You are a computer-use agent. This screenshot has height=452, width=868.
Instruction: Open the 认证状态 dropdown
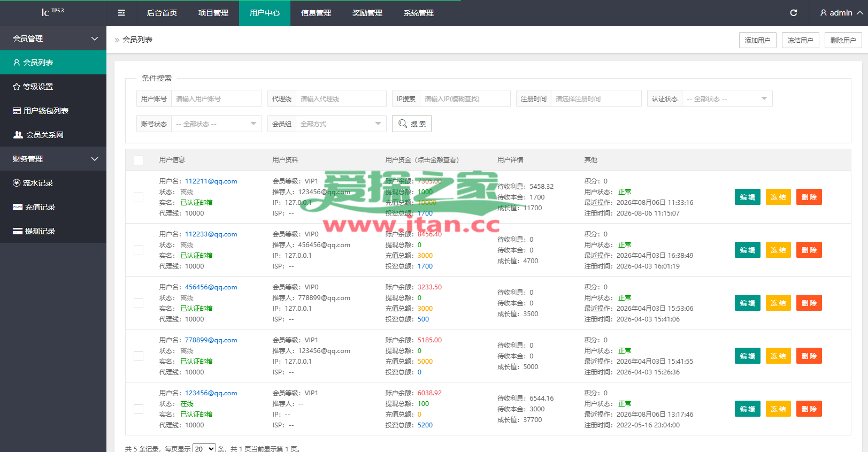(x=727, y=98)
